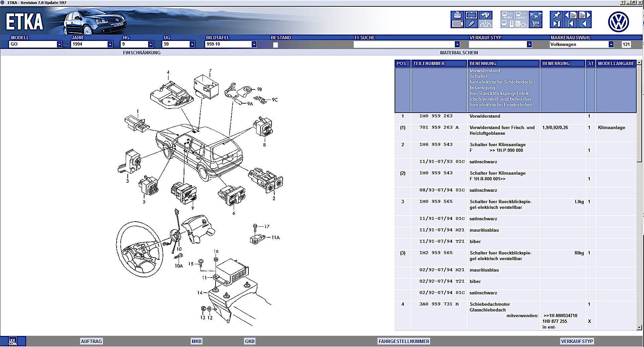Go to previous page document icon
This screenshot has height=347, width=644.
tap(571, 15)
